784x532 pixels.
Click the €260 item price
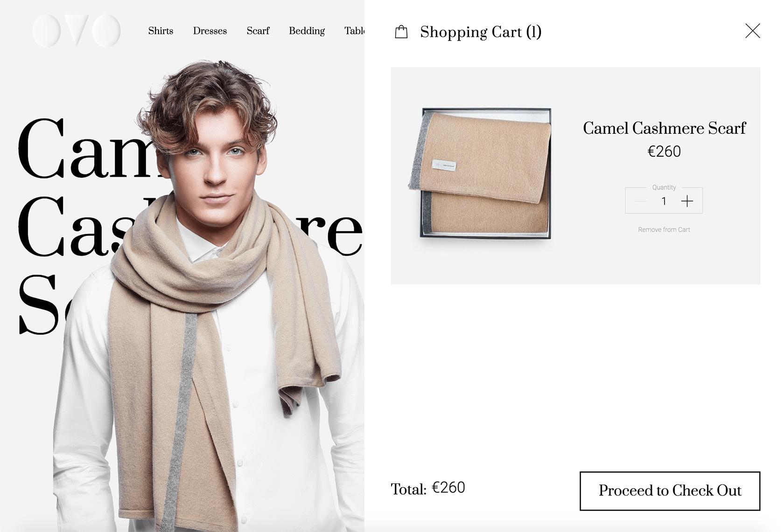click(x=664, y=152)
